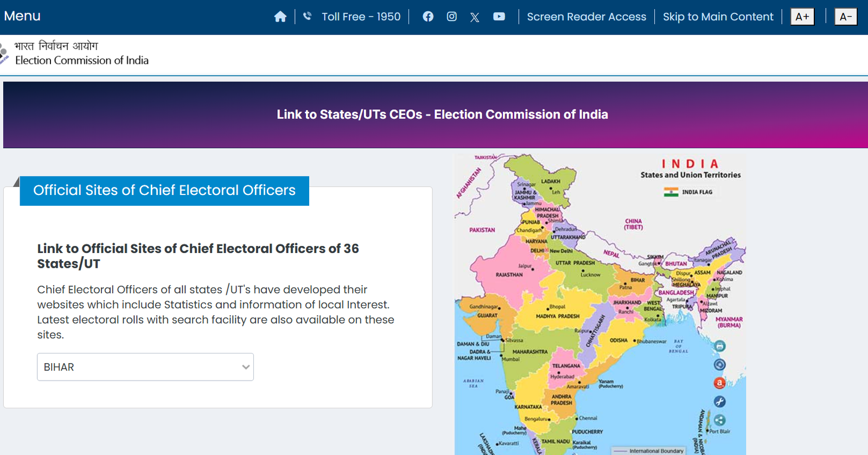This screenshot has width=868, height=455.
Task: Click the share icon on the map
Action: 719,420
